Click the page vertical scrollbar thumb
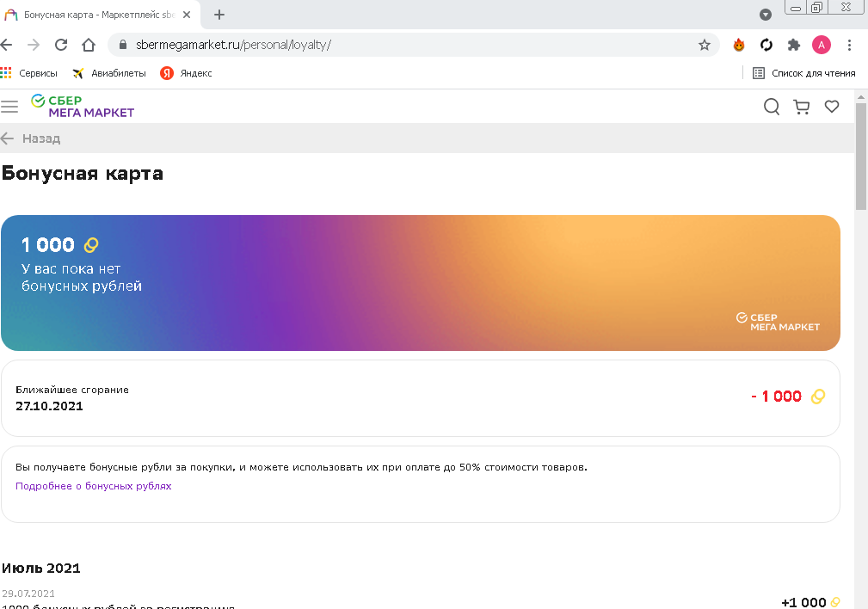The image size is (868, 609). [861, 157]
